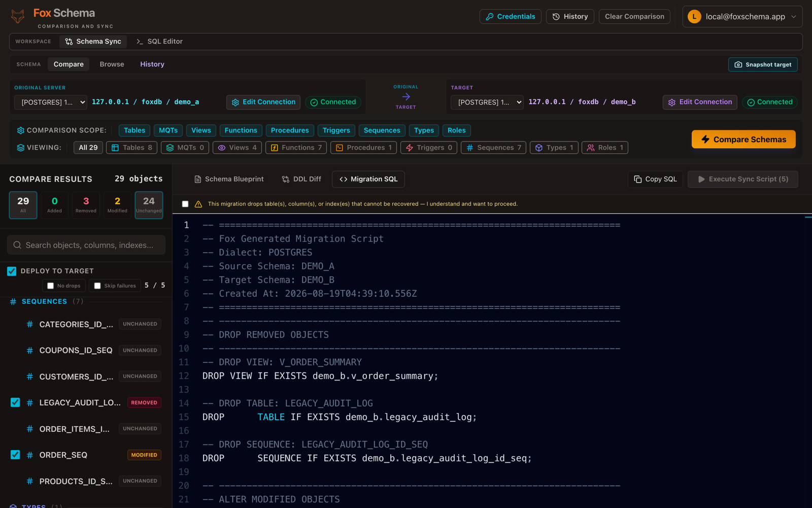Image resolution: width=812 pixels, height=508 pixels.
Task: Switch to SQL Editor workspace tab
Action: (159, 42)
